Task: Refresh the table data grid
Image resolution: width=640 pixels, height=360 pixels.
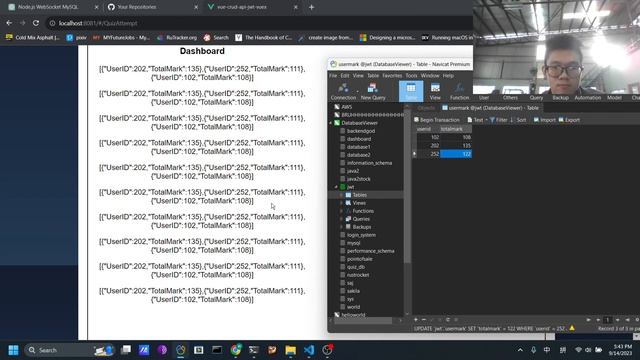Action: [x=448, y=320]
